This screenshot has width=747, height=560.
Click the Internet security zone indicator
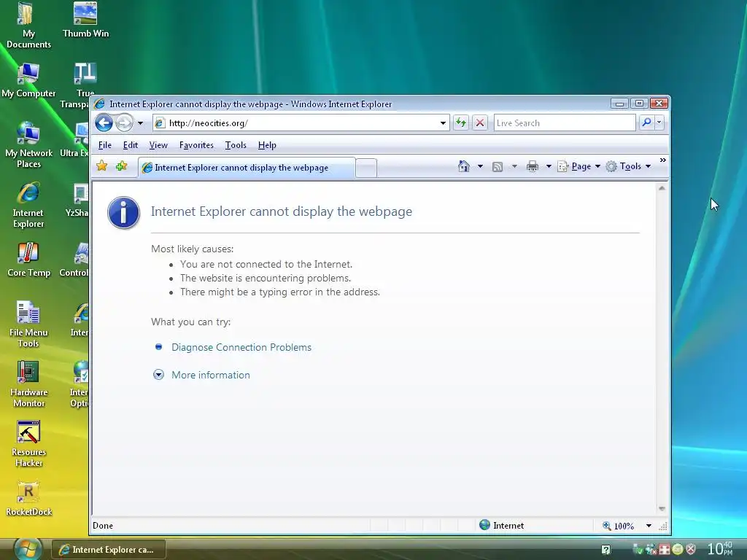(502, 525)
